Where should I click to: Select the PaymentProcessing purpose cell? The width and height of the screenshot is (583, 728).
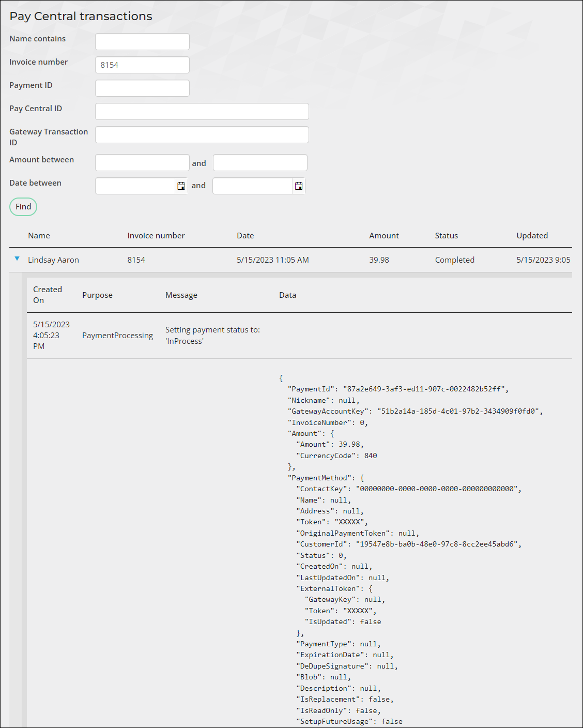118,336
